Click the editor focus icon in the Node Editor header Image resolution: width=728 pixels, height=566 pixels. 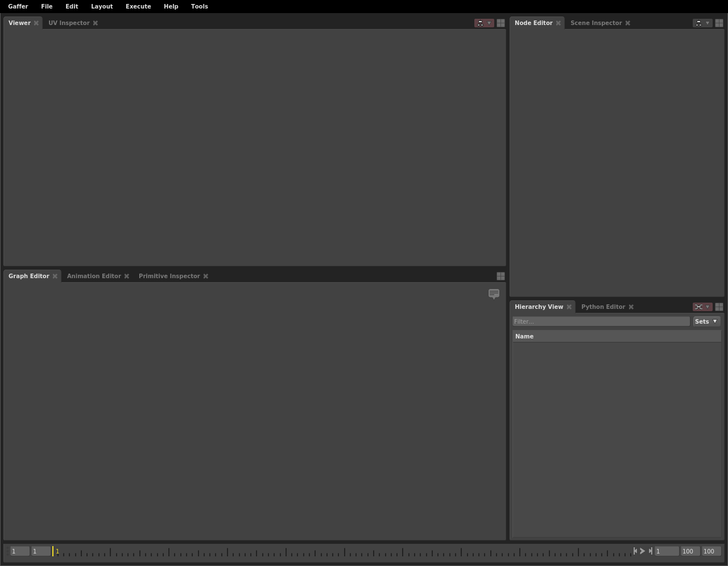pos(698,23)
